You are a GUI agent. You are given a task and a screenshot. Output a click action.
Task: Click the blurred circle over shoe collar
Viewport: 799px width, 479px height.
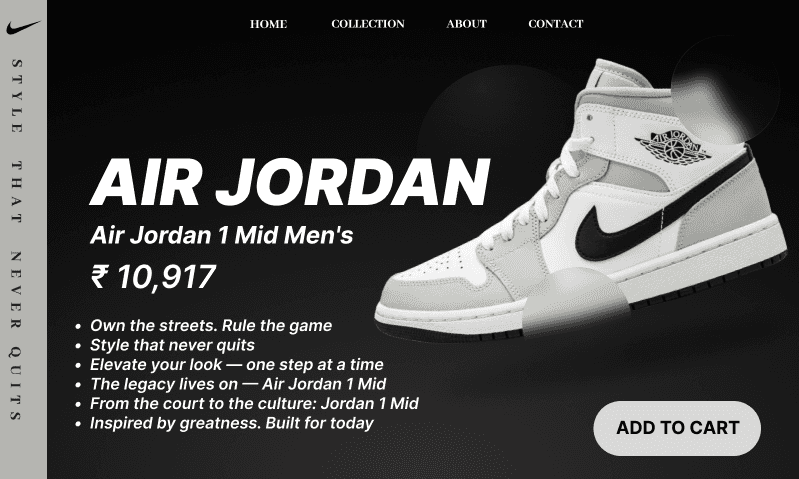pos(725,91)
